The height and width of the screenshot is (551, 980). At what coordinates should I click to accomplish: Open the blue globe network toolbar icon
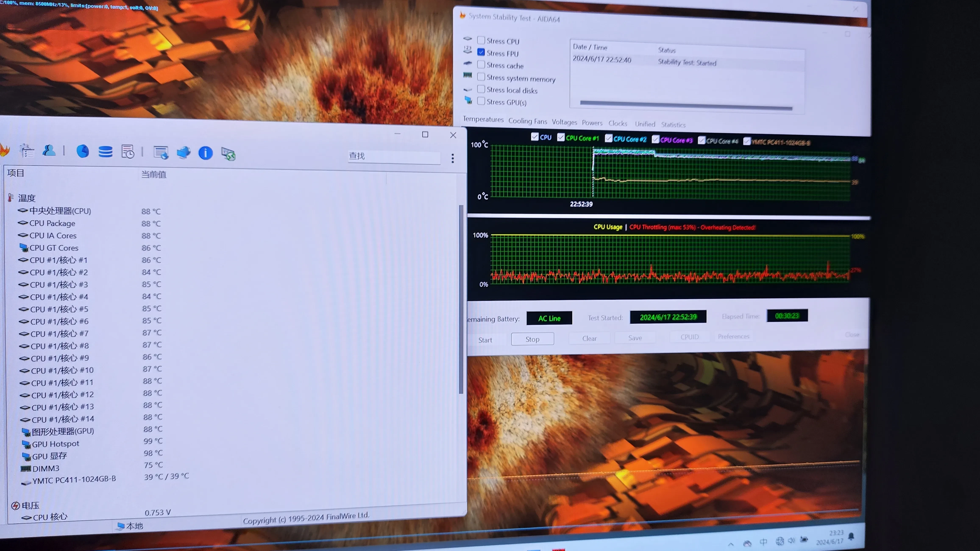[x=183, y=153]
